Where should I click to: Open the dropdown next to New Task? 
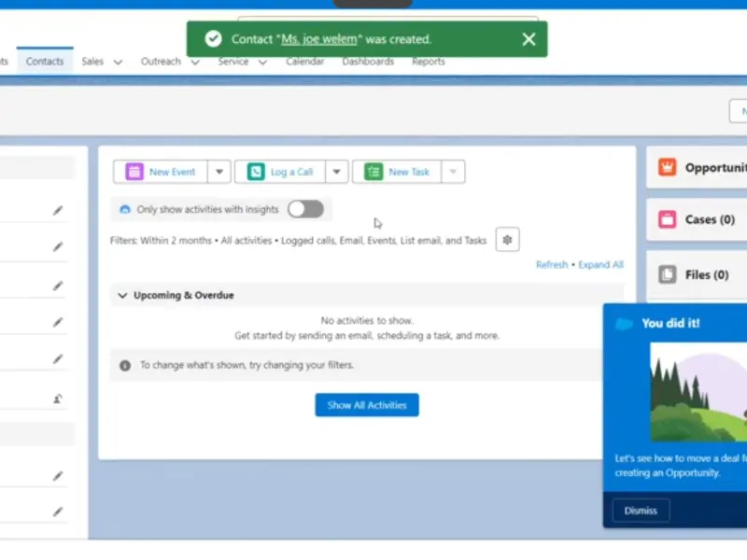(x=453, y=172)
